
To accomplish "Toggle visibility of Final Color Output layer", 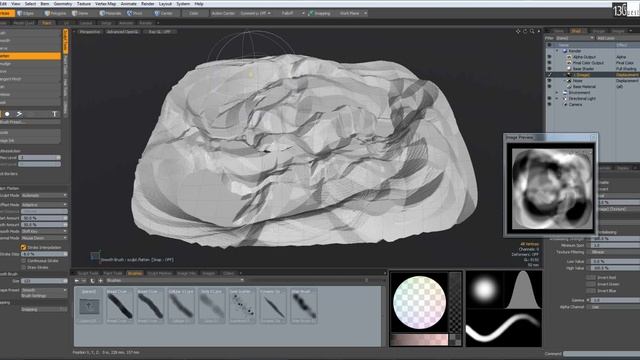I will pos(549,63).
